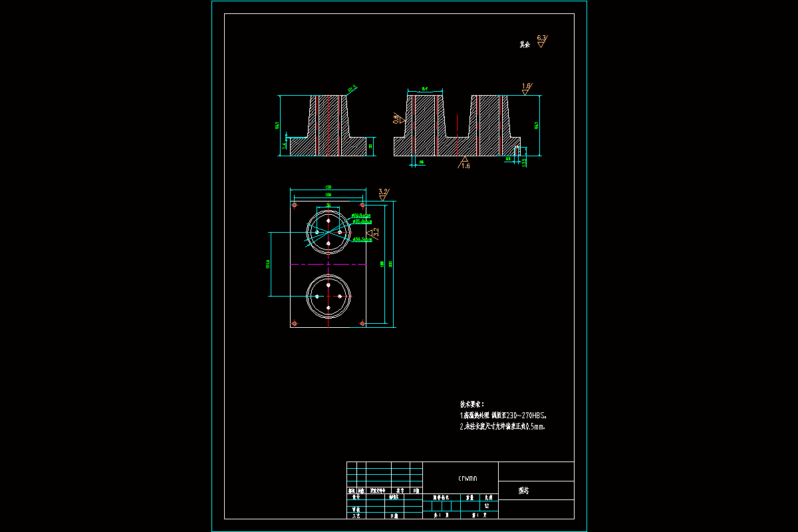Click the 6.3 surface roughness symbol
This screenshot has height=532, width=798.
click(x=541, y=41)
